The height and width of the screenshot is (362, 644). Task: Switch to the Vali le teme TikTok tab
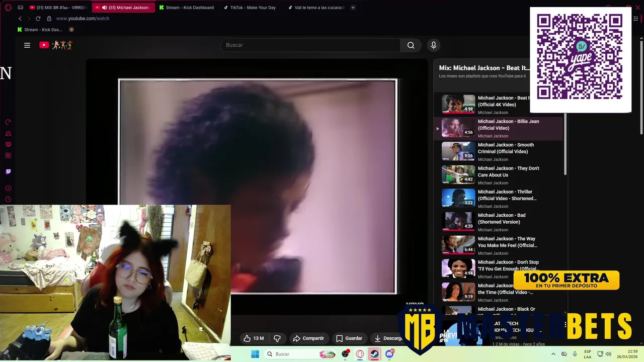316,8
